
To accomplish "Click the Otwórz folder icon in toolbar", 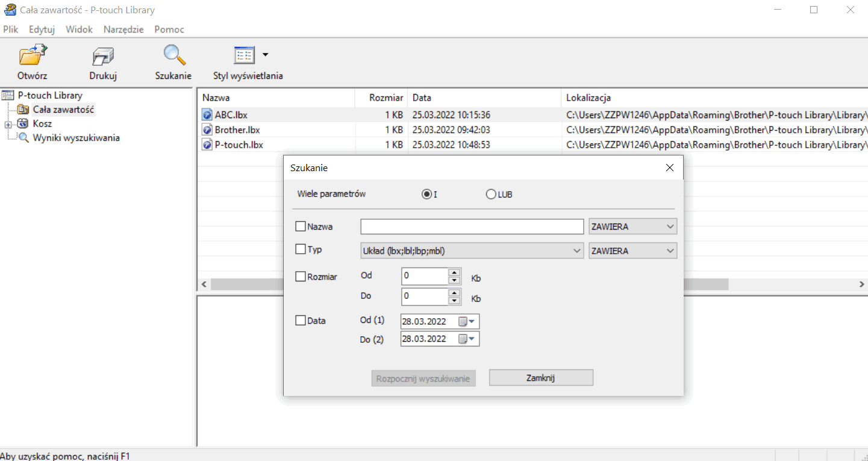I will click(x=33, y=56).
